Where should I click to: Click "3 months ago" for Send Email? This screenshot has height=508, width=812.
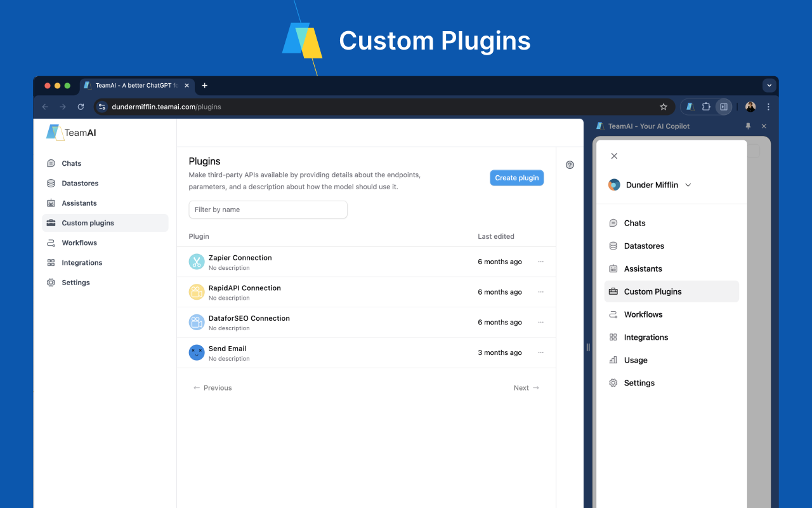tap(500, 352)
